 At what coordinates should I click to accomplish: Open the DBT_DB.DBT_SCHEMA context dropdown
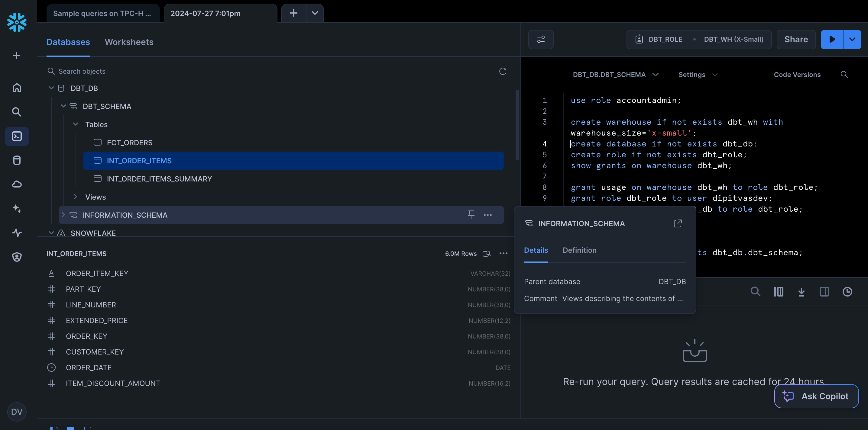(615, 74)
